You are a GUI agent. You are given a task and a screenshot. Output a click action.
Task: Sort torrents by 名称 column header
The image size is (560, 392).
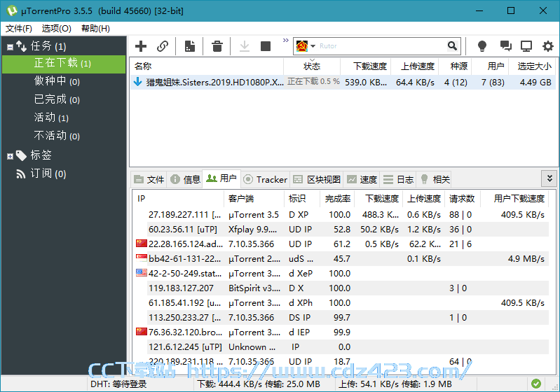click(207, 66)
